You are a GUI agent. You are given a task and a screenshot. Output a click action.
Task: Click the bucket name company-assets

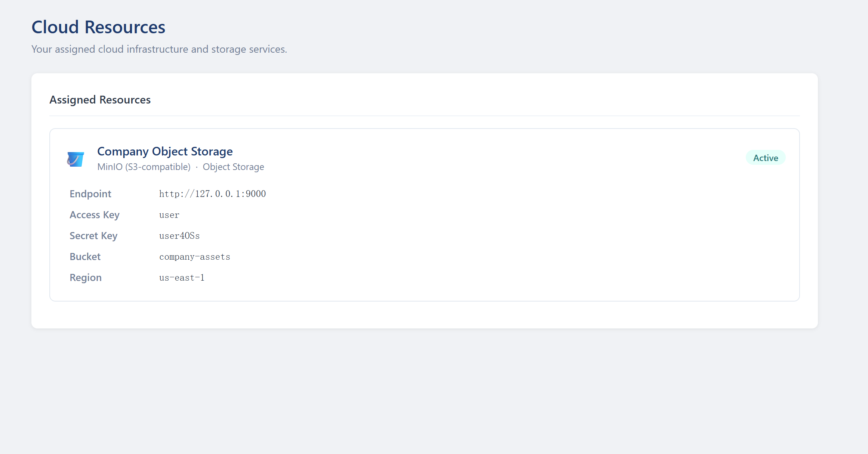click(195, 257)
